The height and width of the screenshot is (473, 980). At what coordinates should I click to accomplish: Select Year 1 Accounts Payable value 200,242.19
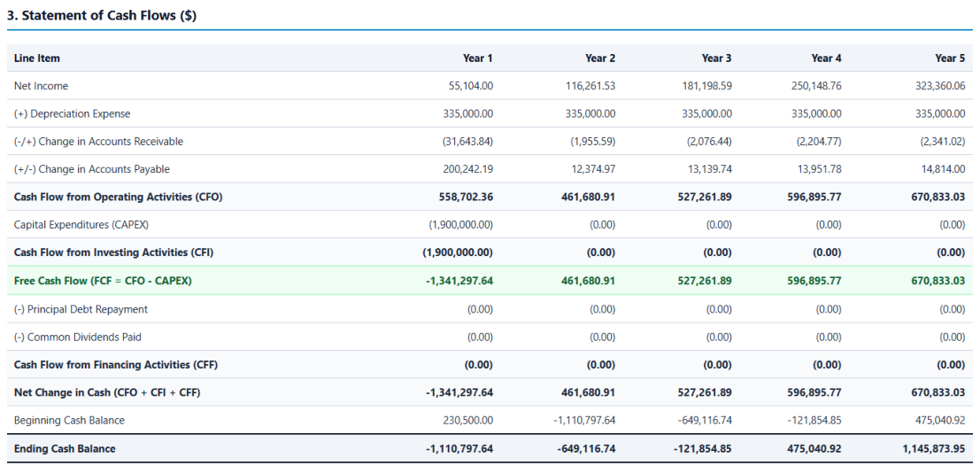(469, 169)
